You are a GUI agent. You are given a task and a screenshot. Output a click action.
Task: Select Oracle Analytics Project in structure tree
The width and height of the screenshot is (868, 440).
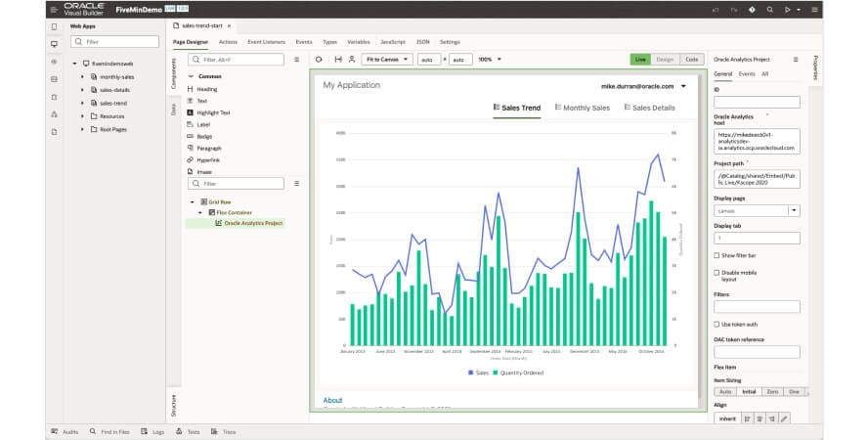tap(252, 223)
